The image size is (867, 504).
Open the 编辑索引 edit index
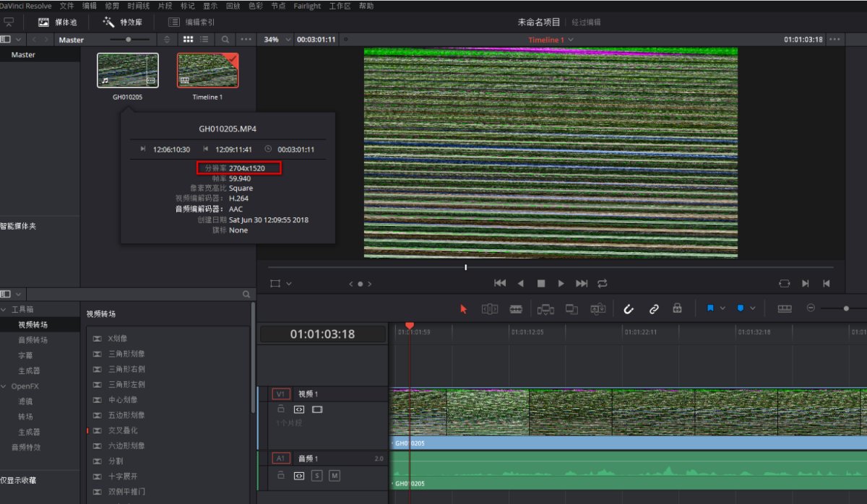pos(191,22)
